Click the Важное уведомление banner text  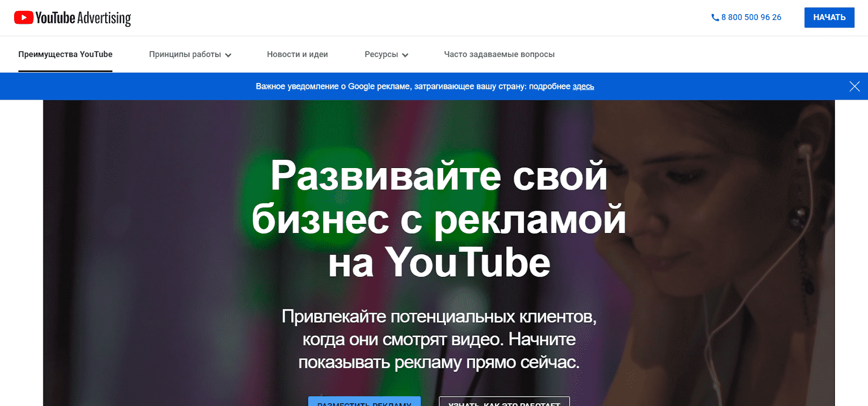click(x=425, y=86)
